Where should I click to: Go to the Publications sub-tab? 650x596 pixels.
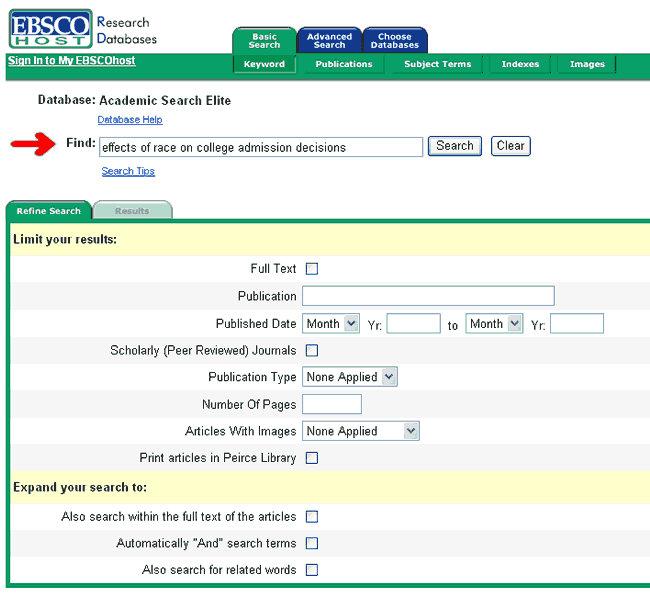point(344,64)
